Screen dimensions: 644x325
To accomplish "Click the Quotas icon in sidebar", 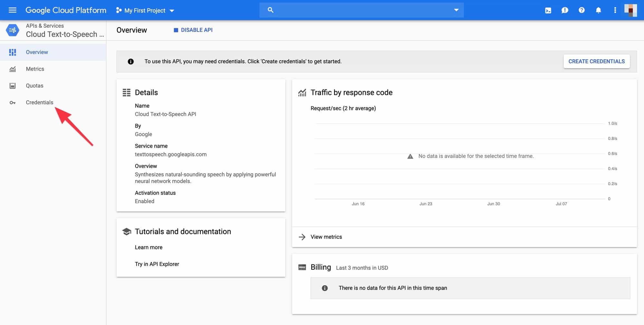I will click(x=13, y=86).
